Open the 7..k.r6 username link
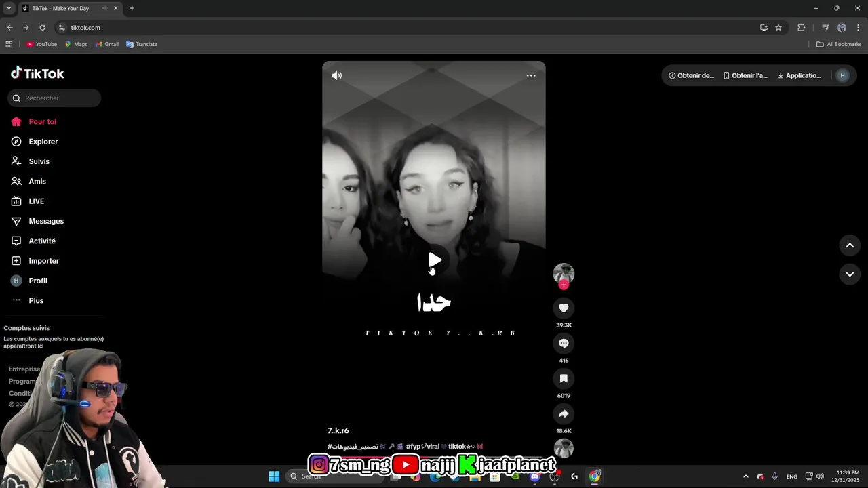Screen dimensions: 868x488 coord(338,431)
